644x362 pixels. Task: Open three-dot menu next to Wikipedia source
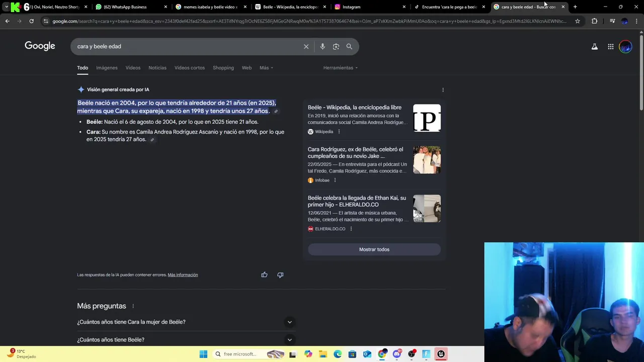tap(339, 132)
